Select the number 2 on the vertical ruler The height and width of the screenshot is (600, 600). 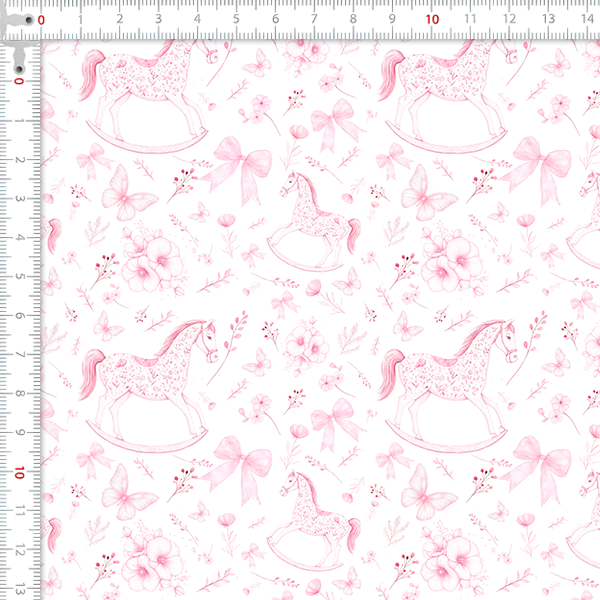point(20,160)
